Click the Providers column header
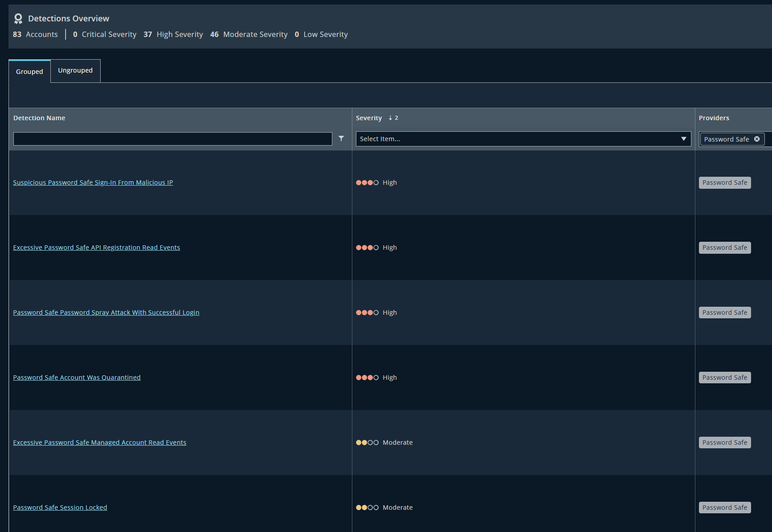This screenshot has width=772, height=532. point(714,118)
